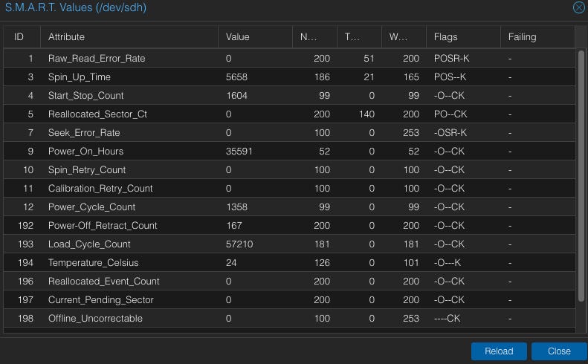588x364 pixels.
Task: Click the -O---K flags cell
Action: click(448, 262)
